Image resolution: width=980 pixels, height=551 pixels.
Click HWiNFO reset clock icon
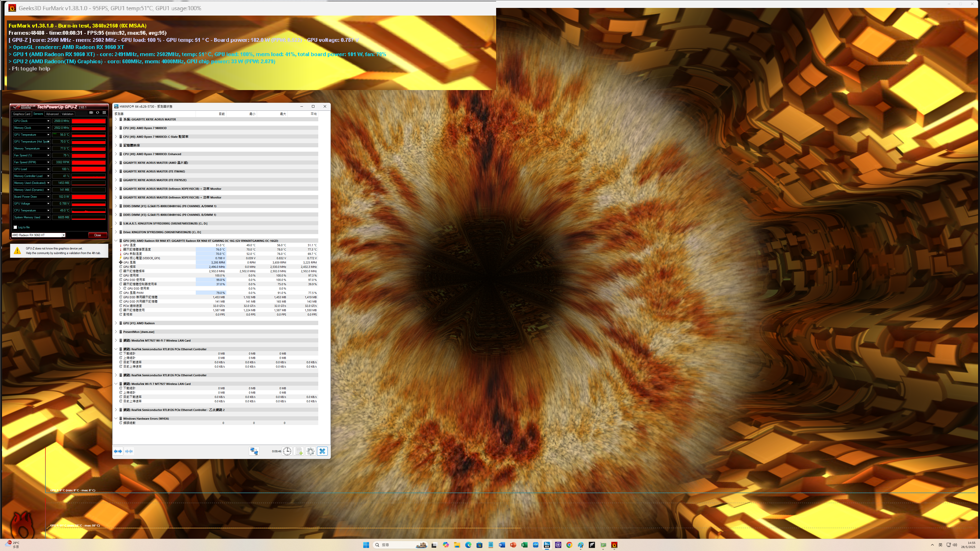click(x=287, y=451)
